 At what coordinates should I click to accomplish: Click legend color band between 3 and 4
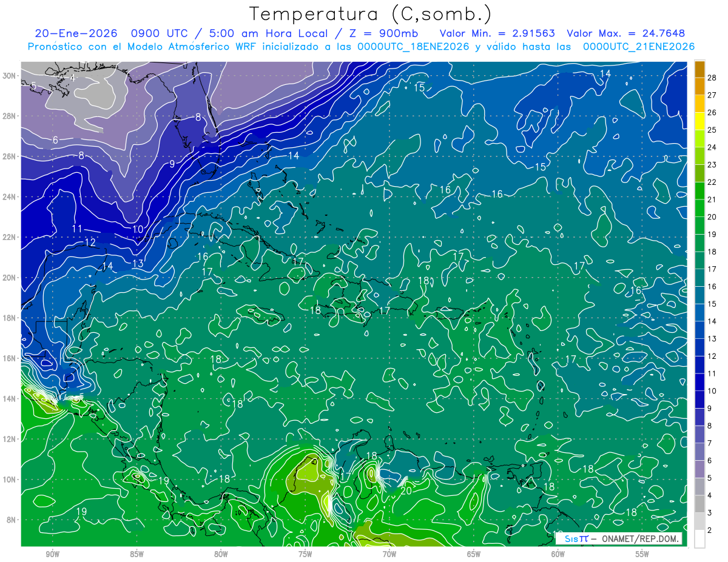coord(699,504)
